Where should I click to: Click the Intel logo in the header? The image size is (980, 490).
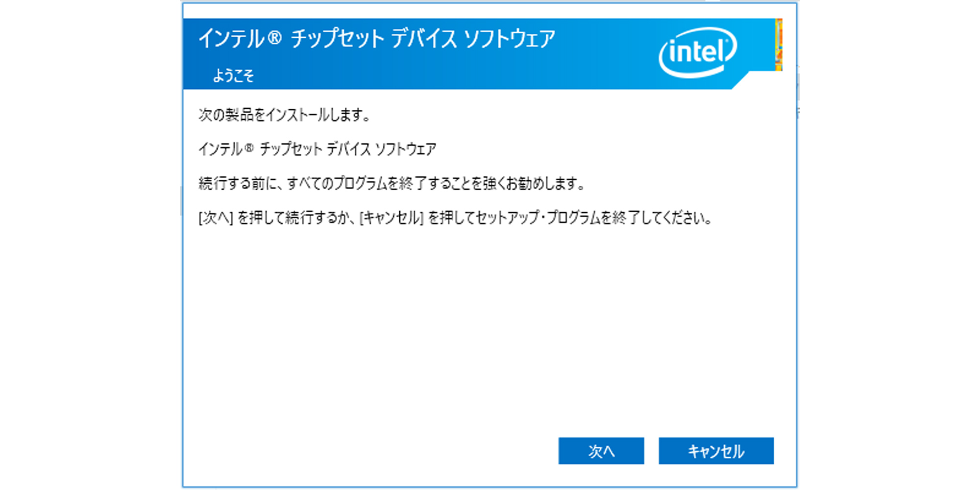[x=697, y=52]
